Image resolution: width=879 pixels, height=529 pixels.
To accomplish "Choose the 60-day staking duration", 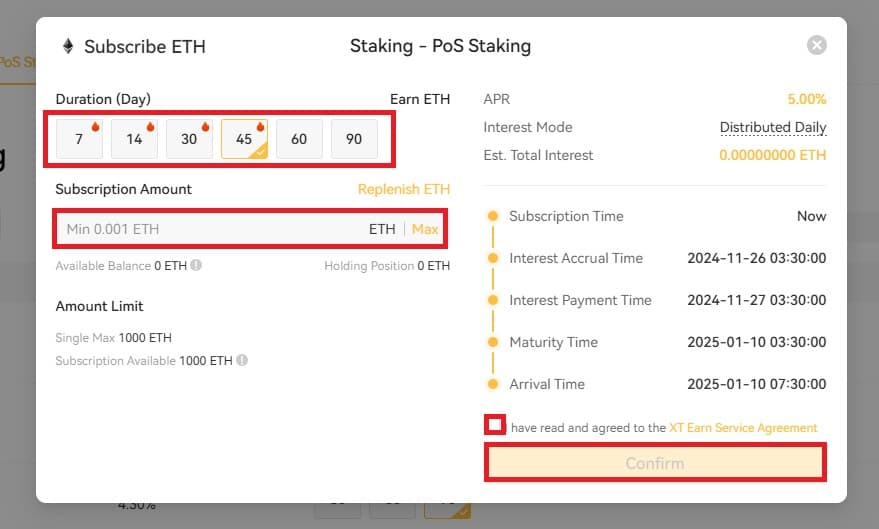I will click(x=299, y=139).
